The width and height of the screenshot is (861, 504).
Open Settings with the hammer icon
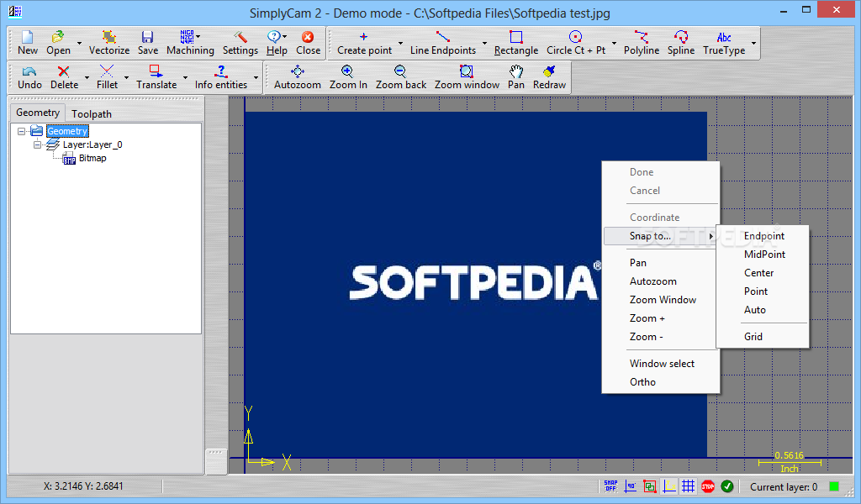pyautogui.click(x=240, y=43)
